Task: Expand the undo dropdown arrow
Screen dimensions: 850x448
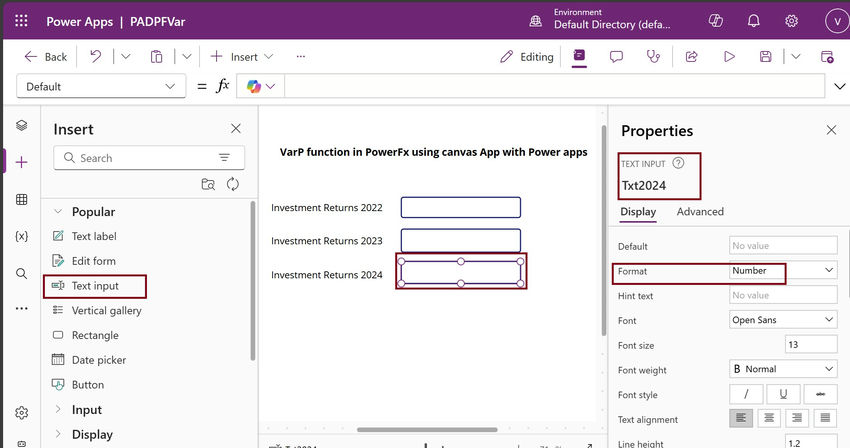Action: coord(125,56)
